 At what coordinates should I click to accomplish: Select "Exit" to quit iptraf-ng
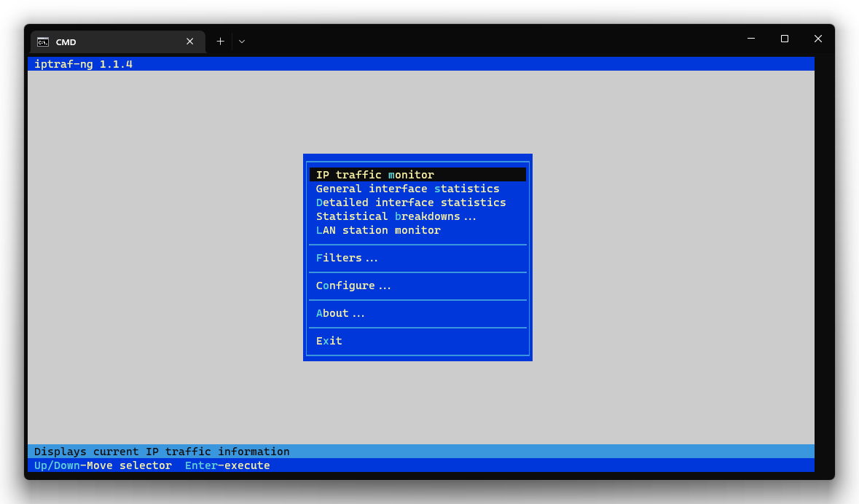(329, 340)
